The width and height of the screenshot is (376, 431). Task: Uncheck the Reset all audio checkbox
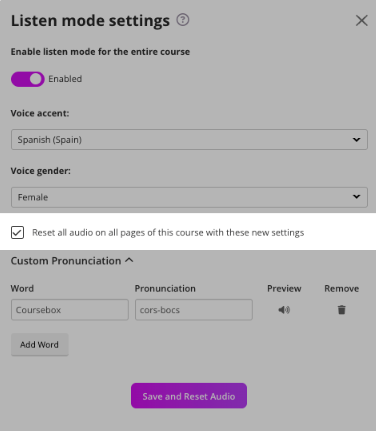pos(17,232)
